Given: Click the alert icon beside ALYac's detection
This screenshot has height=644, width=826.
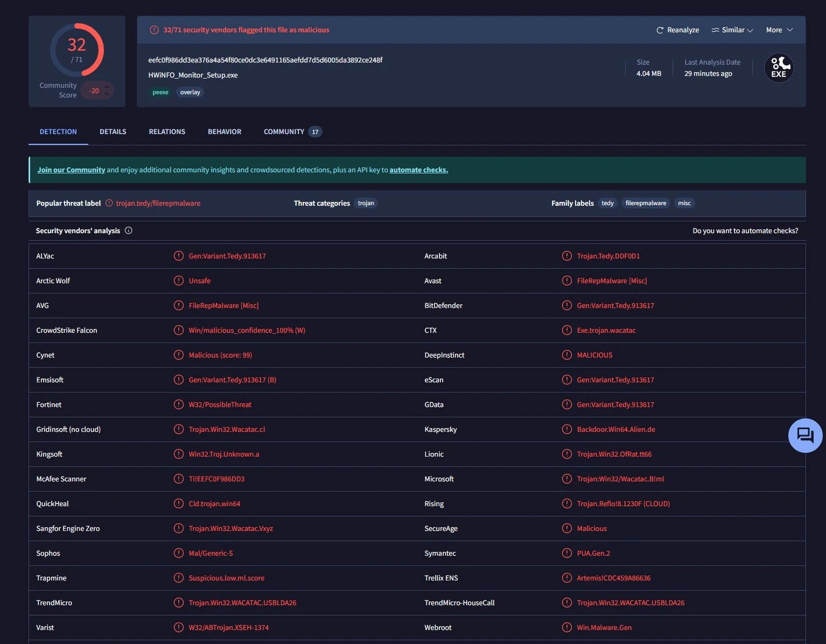Looking at the screenshot, I should pos(179,256).
